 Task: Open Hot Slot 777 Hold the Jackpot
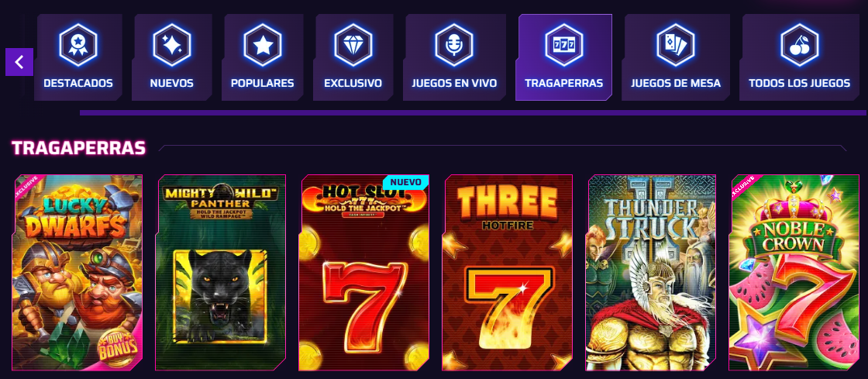363,272
